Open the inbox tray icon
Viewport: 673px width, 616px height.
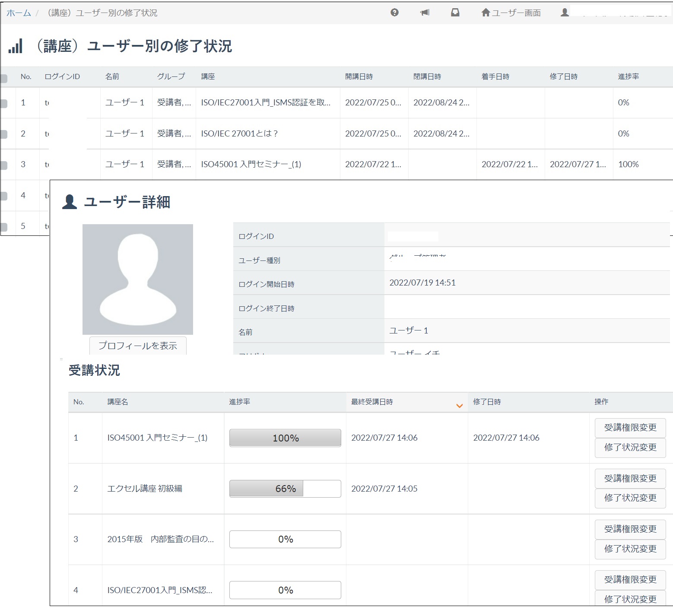[455, 13]
